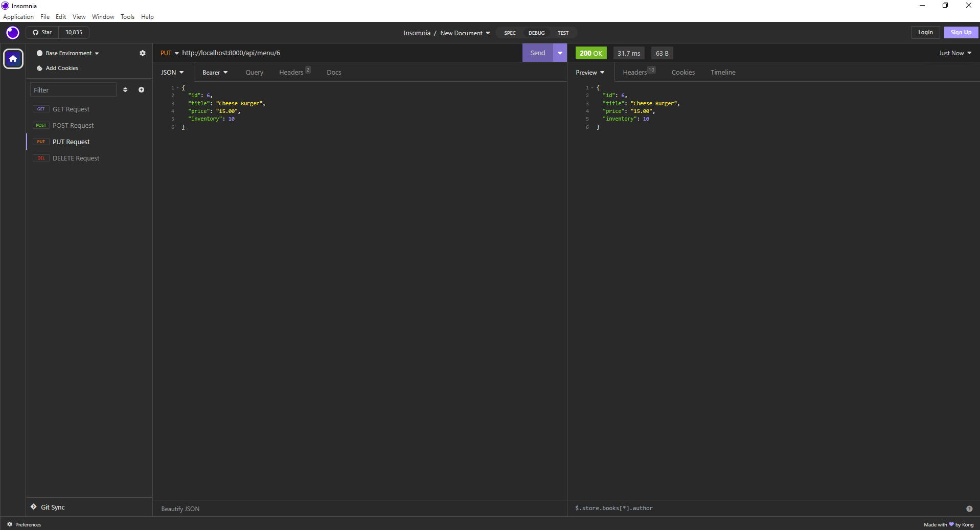Open the Home dashboard icon
Image resolution: width=980 pixels, height=530 pixels.
coord(13,59)
